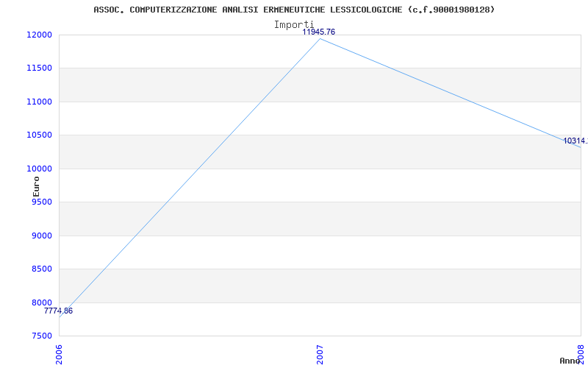
Task: Select the 10314 data point label
Action: pos(576,141)
